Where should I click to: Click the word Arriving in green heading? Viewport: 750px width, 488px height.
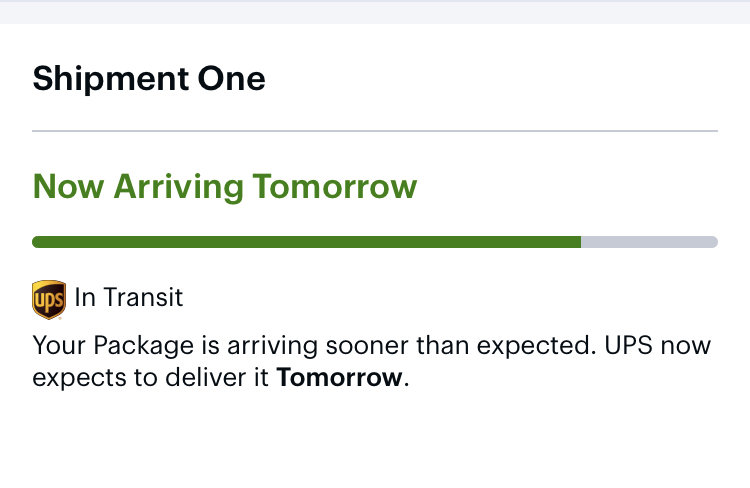click(x=179, y=188)
